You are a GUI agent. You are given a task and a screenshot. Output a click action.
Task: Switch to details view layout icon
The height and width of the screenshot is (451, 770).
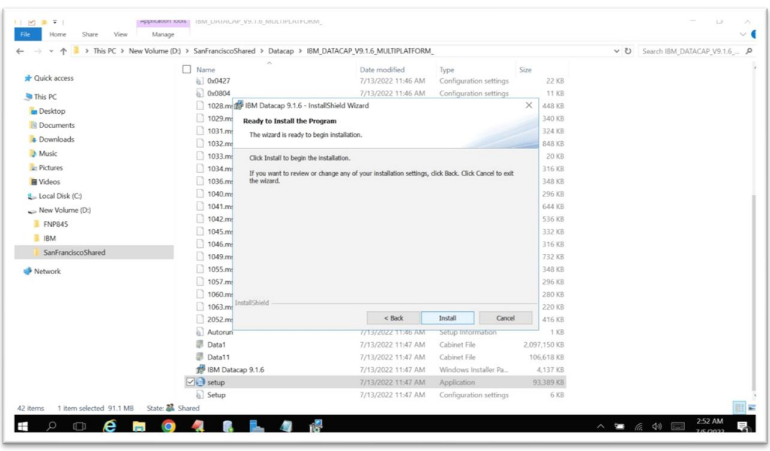point(738,408)
